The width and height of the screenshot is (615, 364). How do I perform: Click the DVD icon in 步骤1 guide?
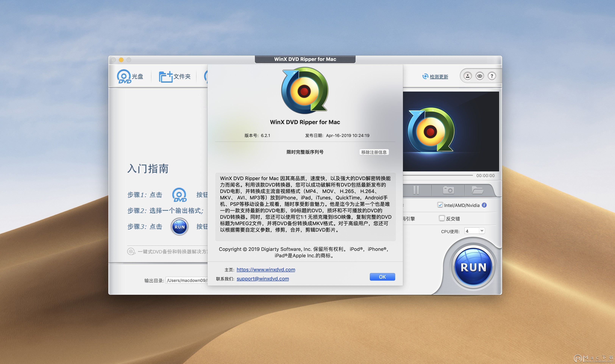[x=179, y=195]
